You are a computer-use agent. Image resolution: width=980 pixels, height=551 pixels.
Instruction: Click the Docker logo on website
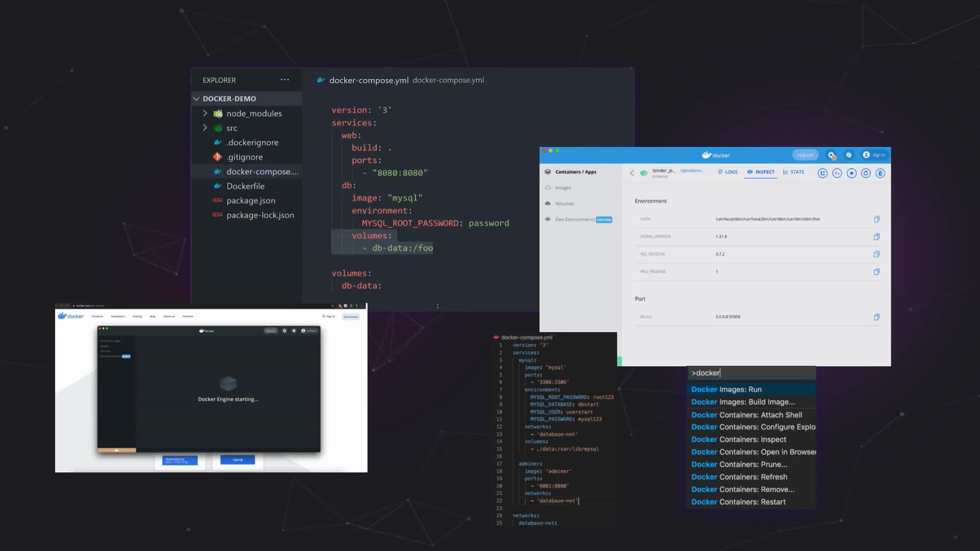pyautogui.click(x=71, y=316)
